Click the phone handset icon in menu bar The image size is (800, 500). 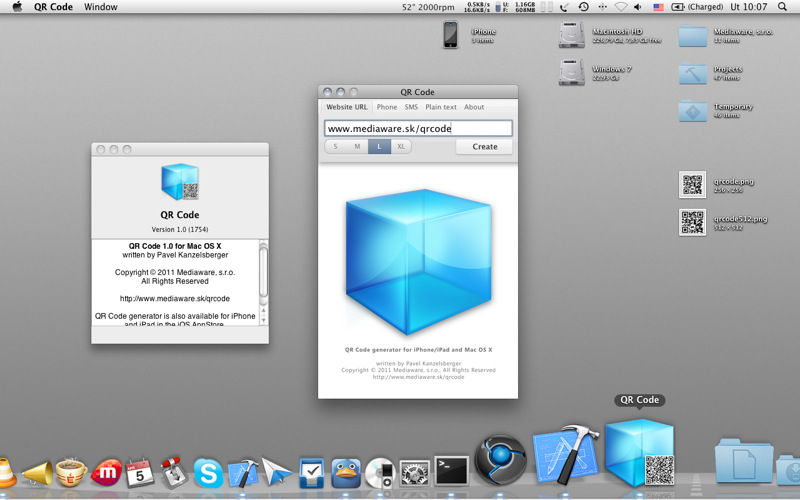[x=564, y=7]
